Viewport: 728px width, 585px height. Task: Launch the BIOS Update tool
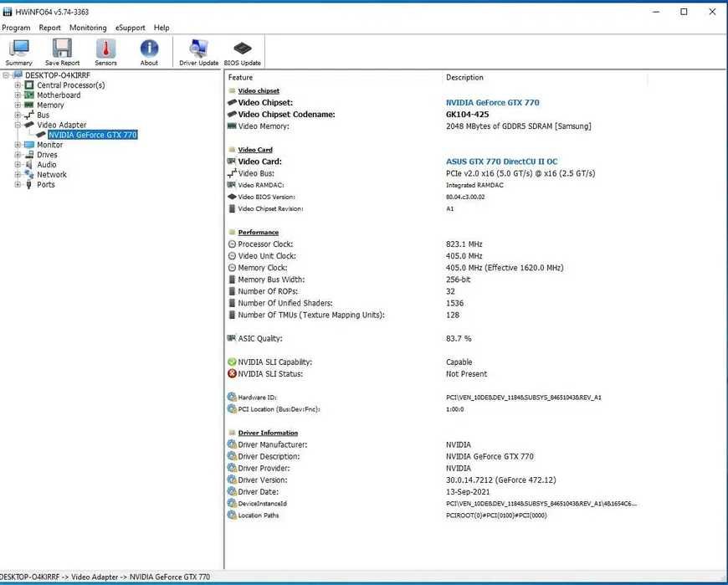[243, 53]
